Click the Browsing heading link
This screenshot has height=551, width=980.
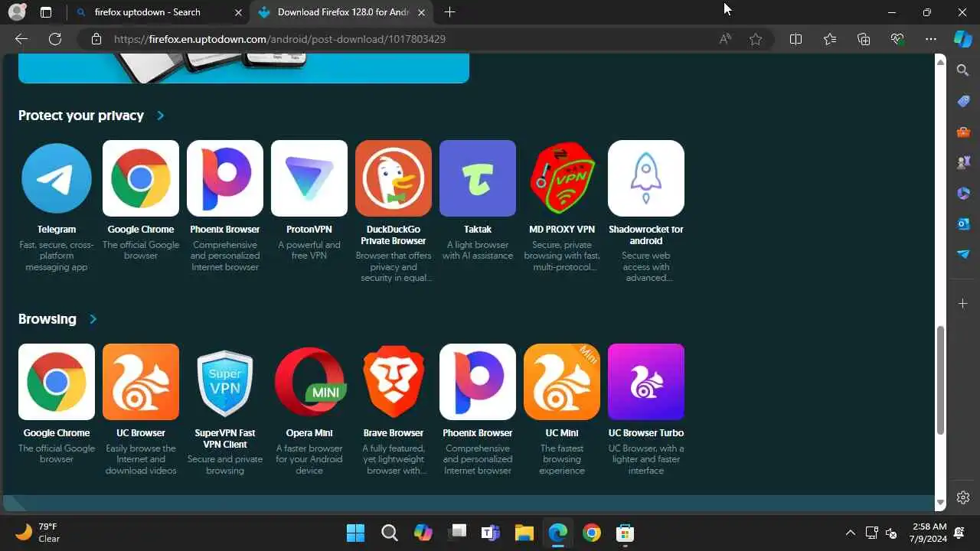47,319
